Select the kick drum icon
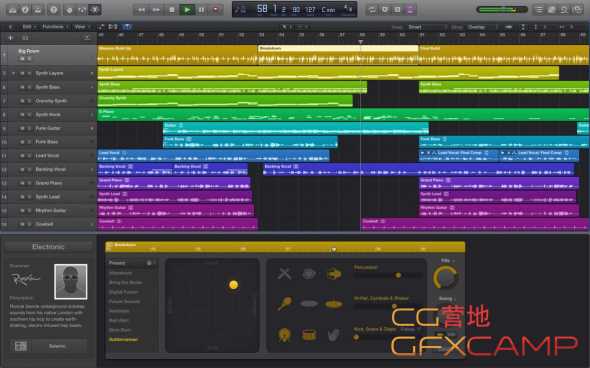Viewport: 590px width, 368px height. click(285, 335)
